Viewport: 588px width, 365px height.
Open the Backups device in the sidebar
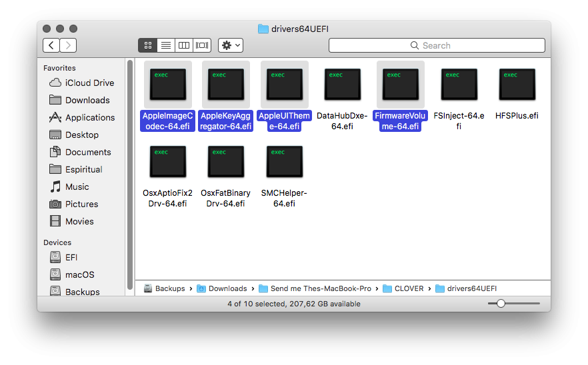75,291
